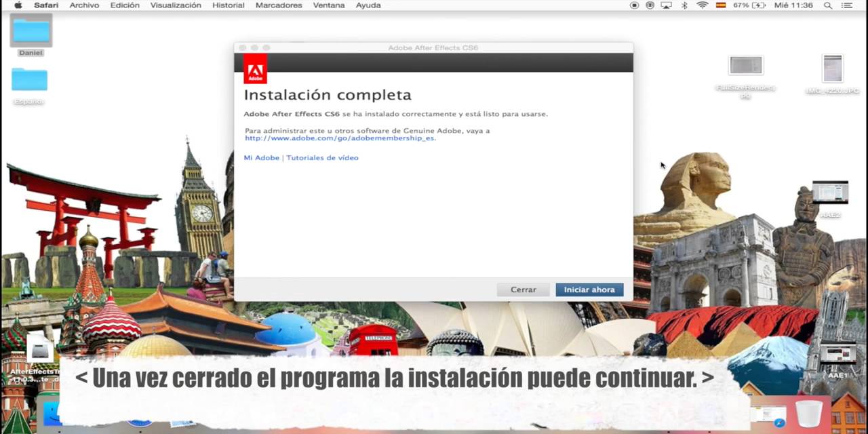Click the Iniciar ahora button
868x434 pixels.
(589, 290)
